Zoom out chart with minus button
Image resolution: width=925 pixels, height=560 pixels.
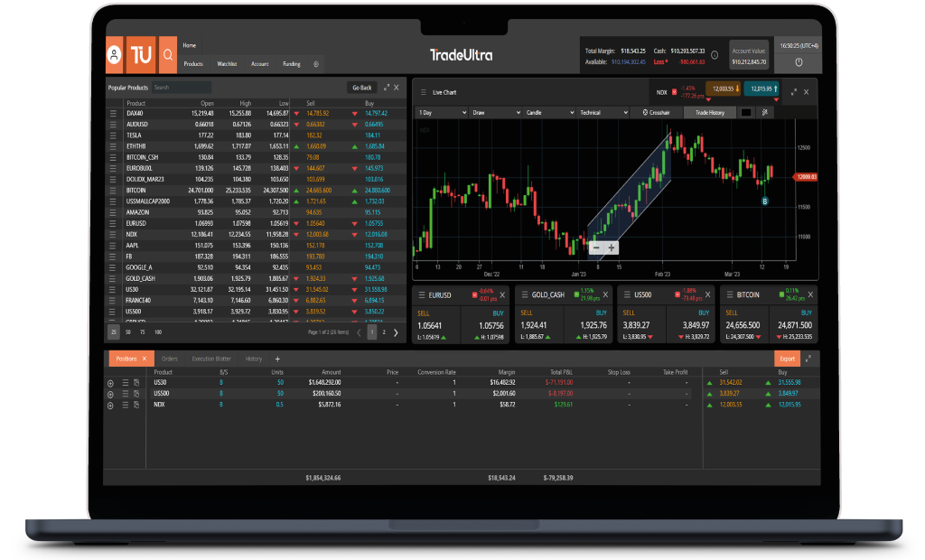tap(596, 247)
